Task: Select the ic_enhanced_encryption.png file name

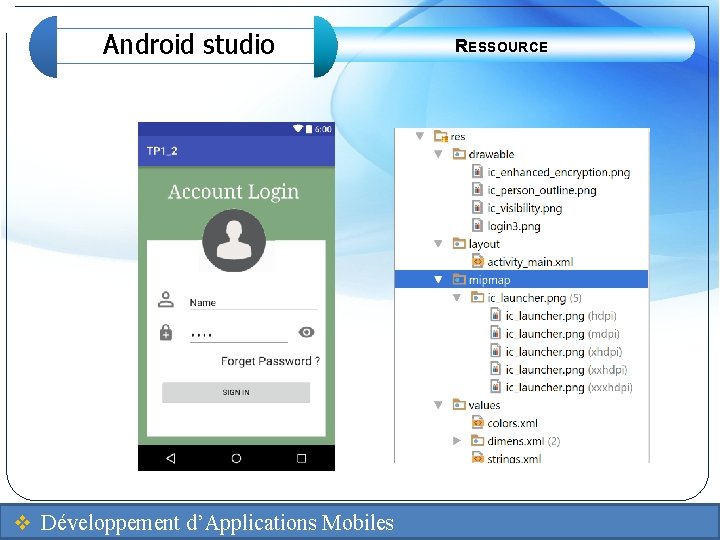Action: coord(559,172)
